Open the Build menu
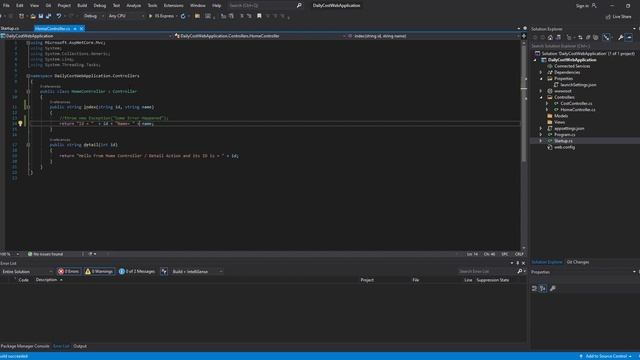Image resolution: width=640 pixels, height=360 pixels. [82, 6]
